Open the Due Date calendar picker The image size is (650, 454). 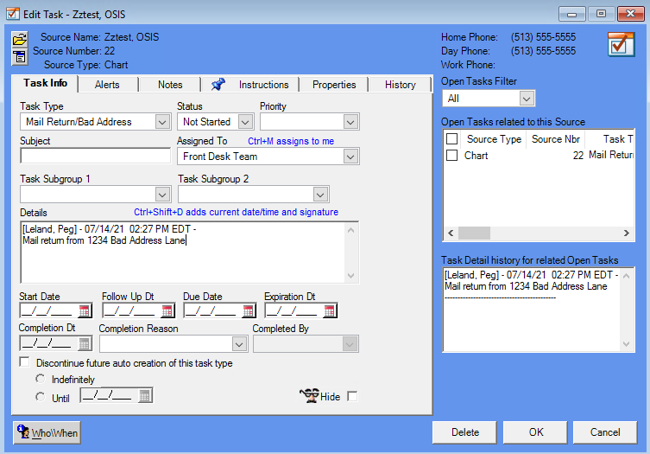pyautogui.click(x=248, y=311)
